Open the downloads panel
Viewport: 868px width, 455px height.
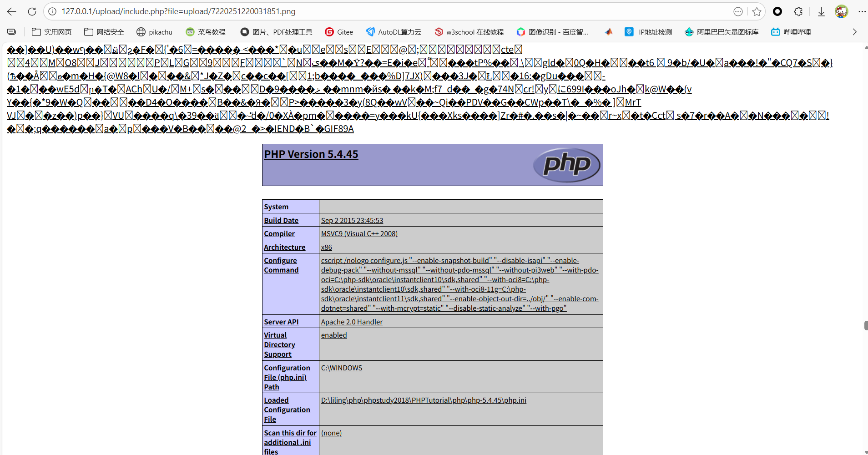[x=821, y=12]
